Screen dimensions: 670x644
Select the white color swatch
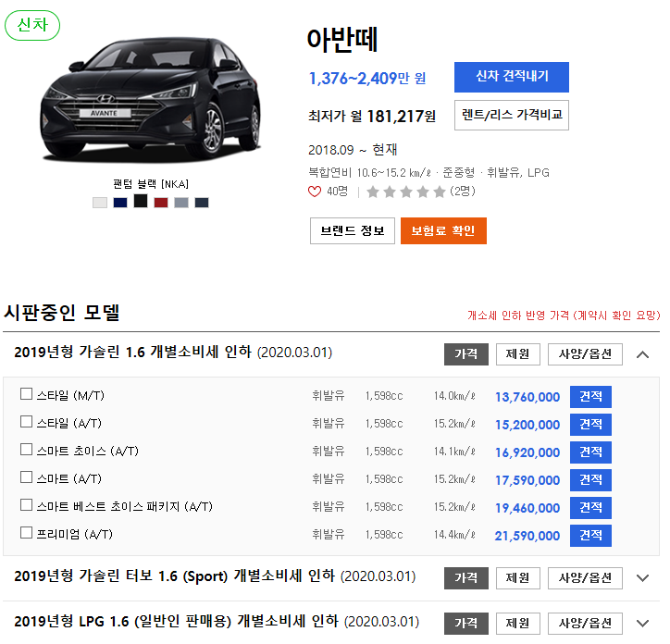click(x=100, y=203)
